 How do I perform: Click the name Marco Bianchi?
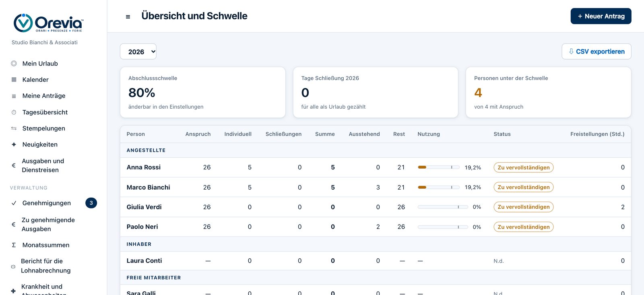tap(149, 187)
